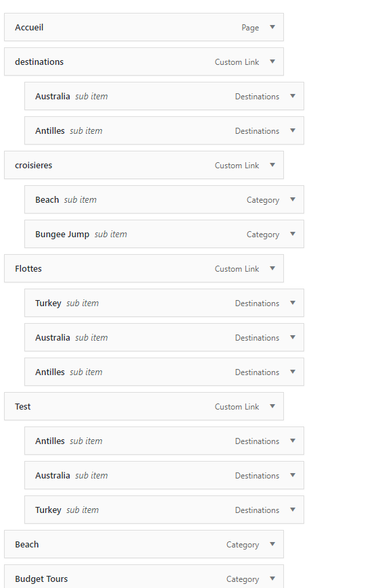
Task: Expand top-level Beach category arrow
Action: (272, 544)
